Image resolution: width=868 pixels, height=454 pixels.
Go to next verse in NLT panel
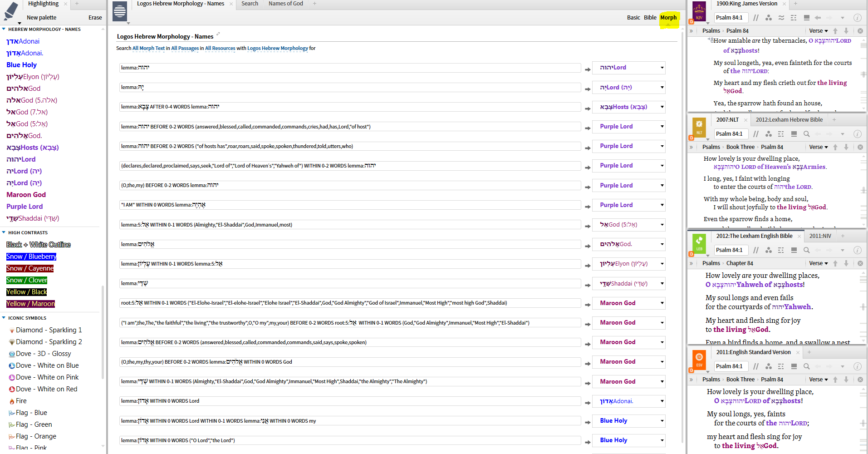tap(846, 147)
